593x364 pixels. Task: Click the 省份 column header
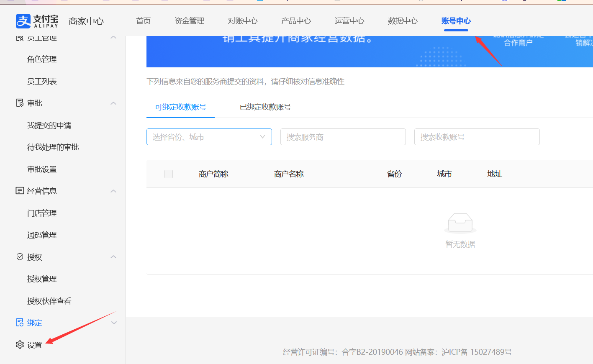(394, 174)
